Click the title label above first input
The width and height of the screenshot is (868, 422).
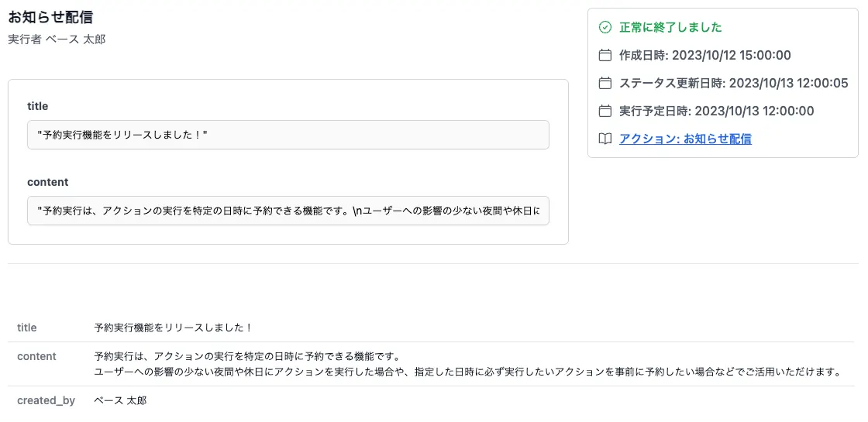click(38, 106)
